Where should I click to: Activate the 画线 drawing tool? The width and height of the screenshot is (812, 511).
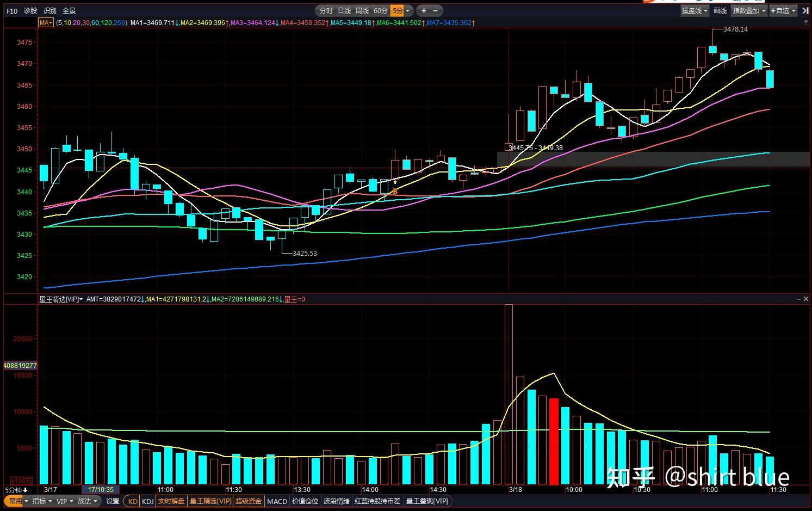coord(720,11)
